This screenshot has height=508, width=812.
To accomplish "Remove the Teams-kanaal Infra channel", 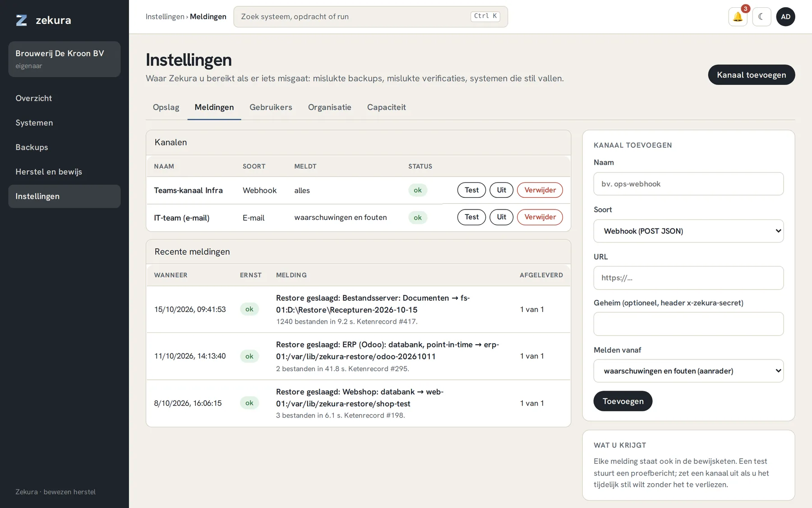I will [x=540, y=190].
